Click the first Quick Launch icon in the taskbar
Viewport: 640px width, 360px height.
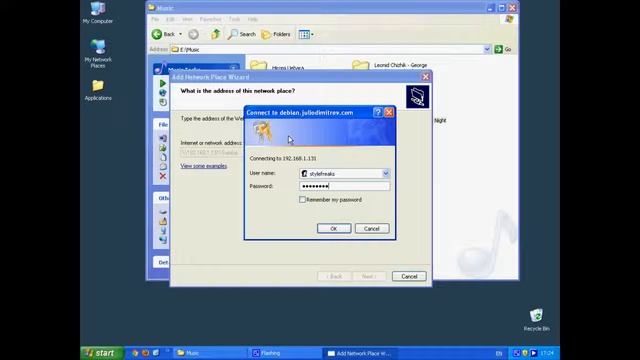point(135,353)
